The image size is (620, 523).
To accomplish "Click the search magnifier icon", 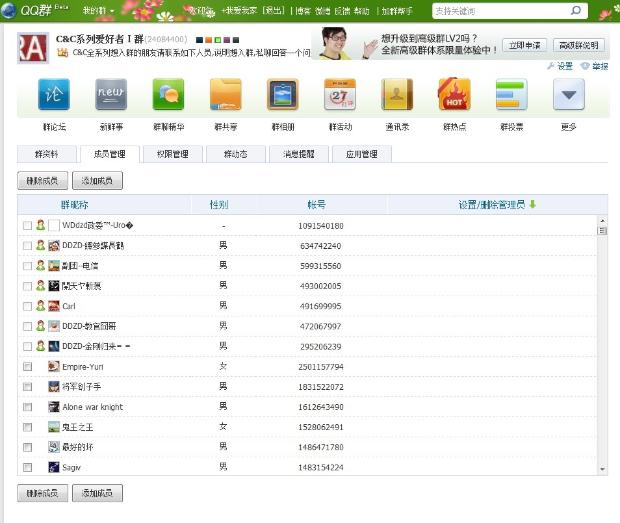I will coord(576,11).
